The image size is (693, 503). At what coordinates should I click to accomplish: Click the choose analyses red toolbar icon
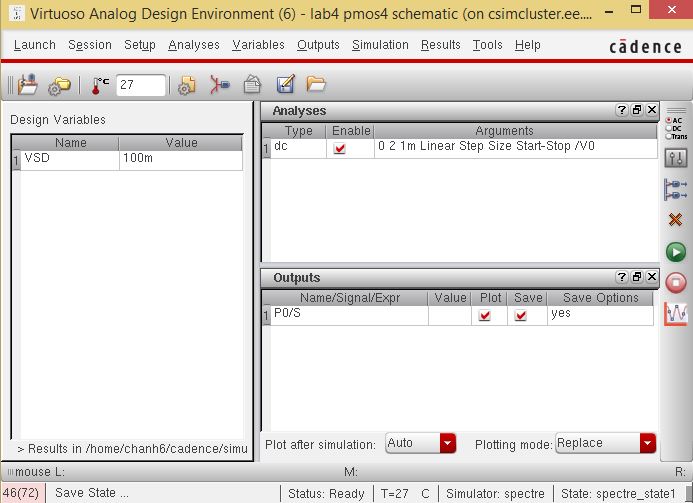[220, 84]
